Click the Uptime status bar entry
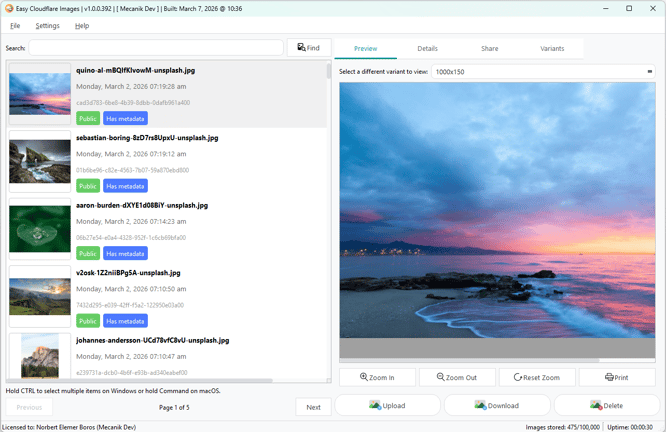Viewport: 666px width, 432px height. click(630, 427)
